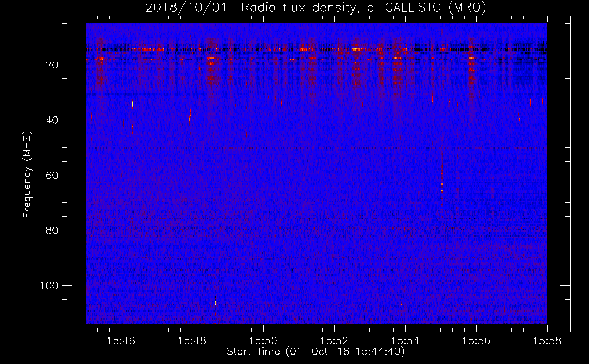Click the bright burst near 15:55 at 60-65 MHz
589x364 pixels.
[x=442, y=178]
